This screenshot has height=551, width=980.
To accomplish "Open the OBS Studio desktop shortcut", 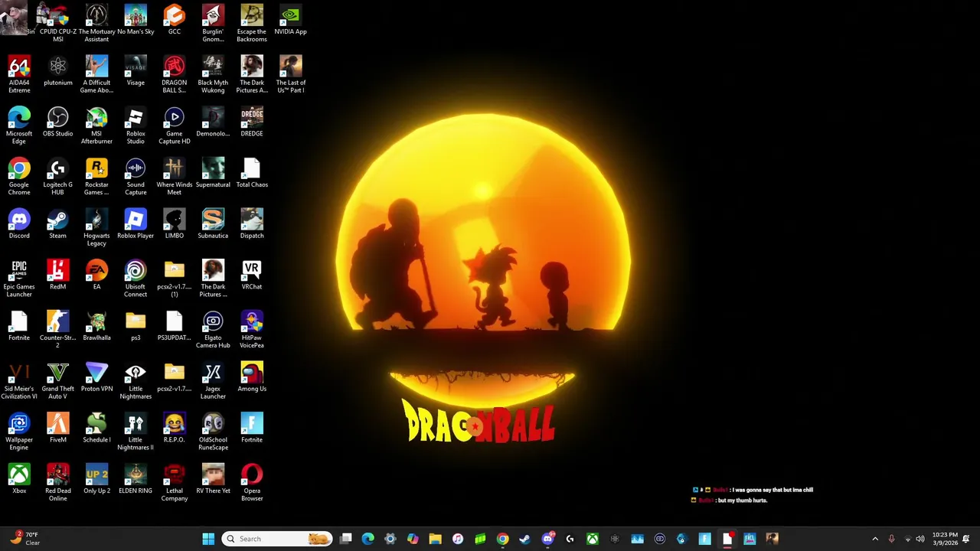I will pos(58,122).
